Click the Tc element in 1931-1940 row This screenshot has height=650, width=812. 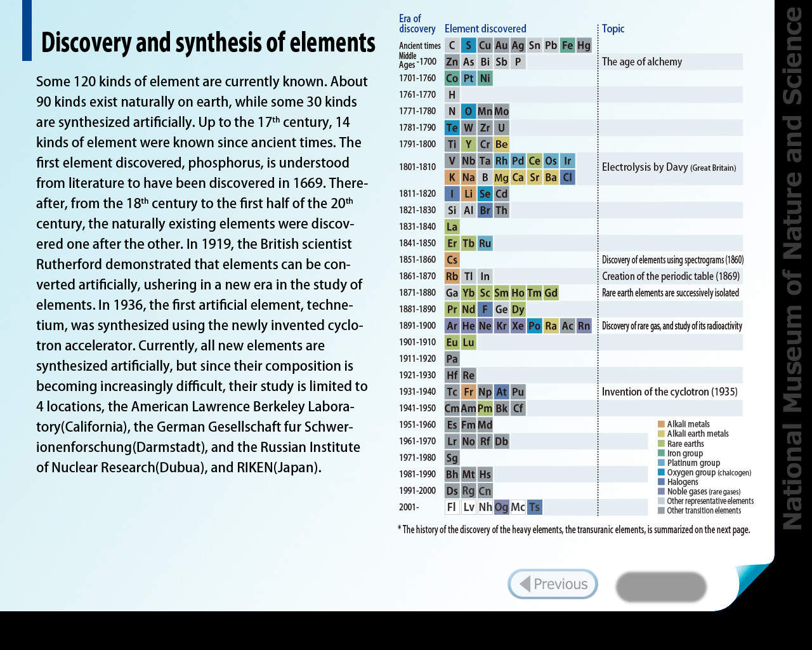click(452, 392)
